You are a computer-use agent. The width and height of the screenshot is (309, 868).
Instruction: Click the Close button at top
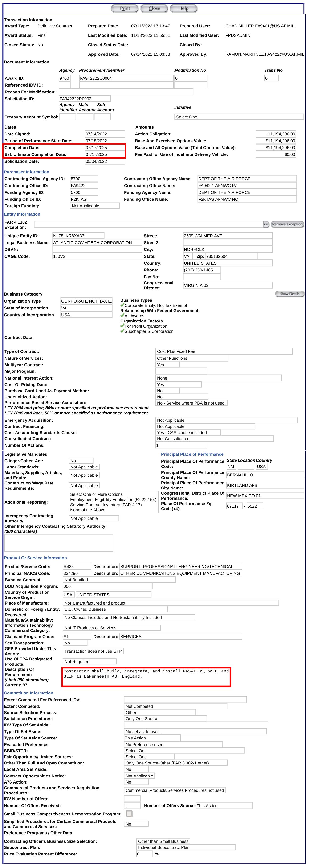point(154,8)
